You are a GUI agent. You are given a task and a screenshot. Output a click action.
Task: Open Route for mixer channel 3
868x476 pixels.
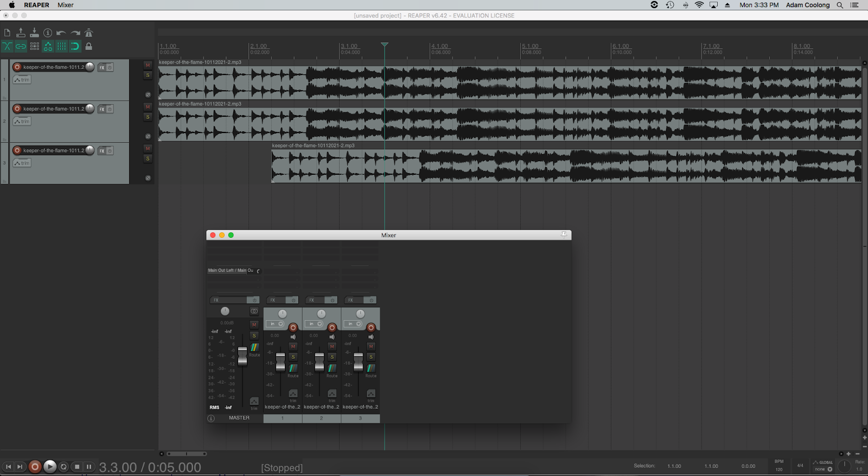click(x=371, y=370)
